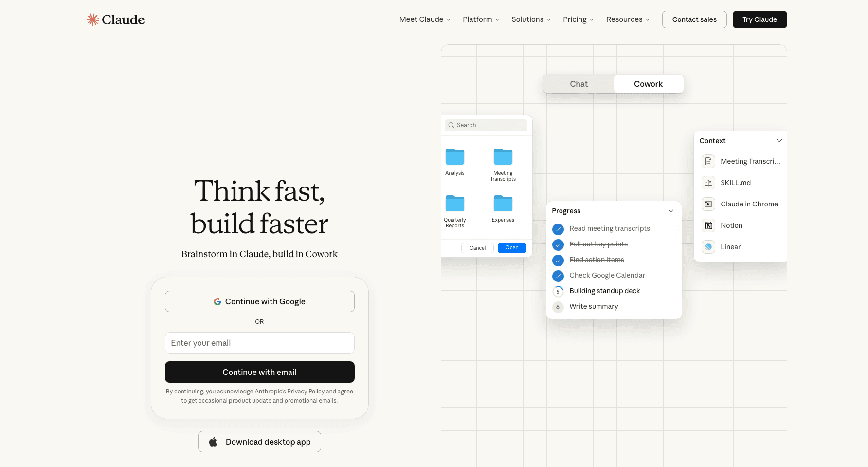Expand the Meet Claude menu
868x467 pixels.
425,19
